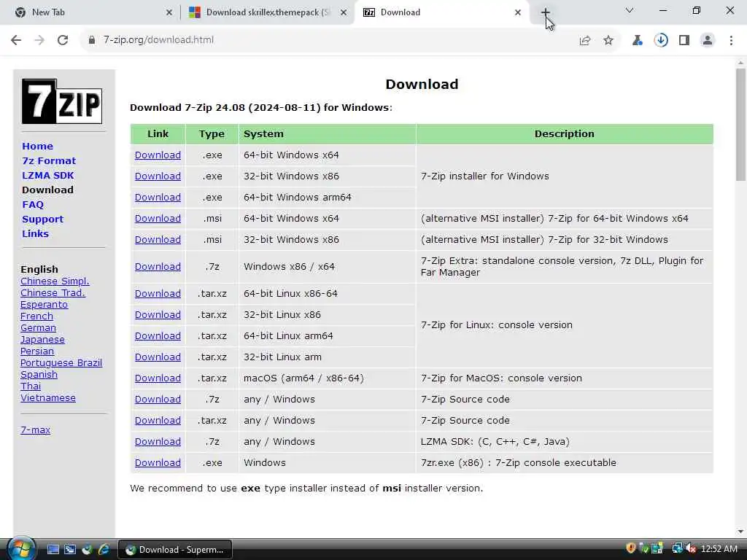Open the FAQ sidebar link
The height and width of the screenshot is (560, 747).
[33, 205]
